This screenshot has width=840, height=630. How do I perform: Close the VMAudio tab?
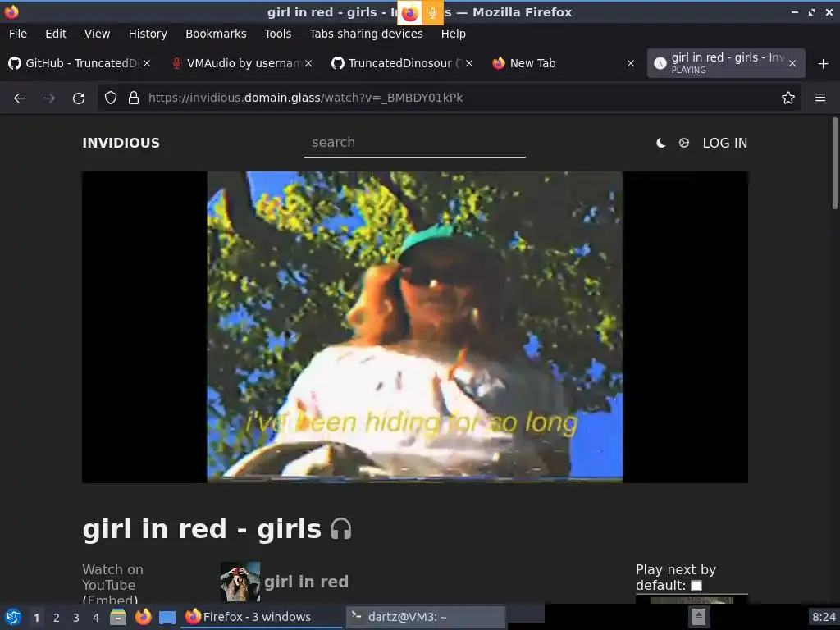tap(308, 63)
